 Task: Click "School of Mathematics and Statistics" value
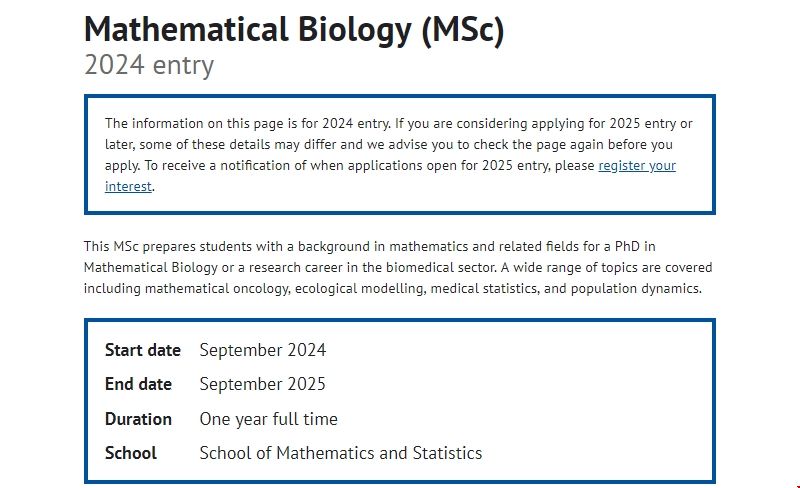pyautogui.click(x=340, y=453)
